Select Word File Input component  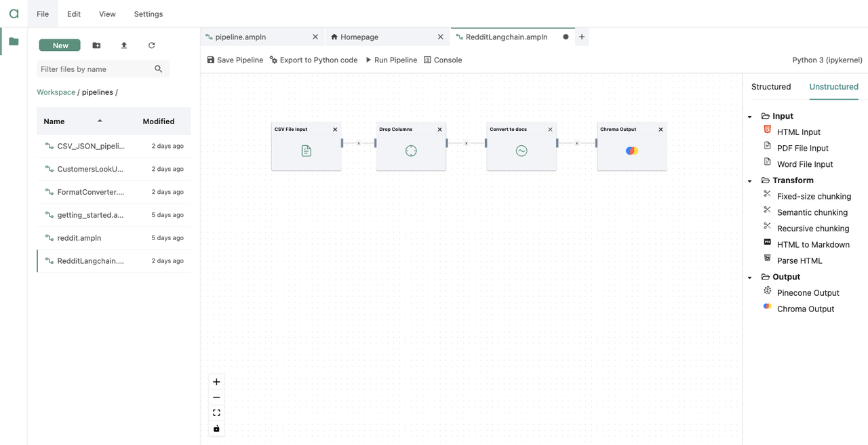coord(804,164)
